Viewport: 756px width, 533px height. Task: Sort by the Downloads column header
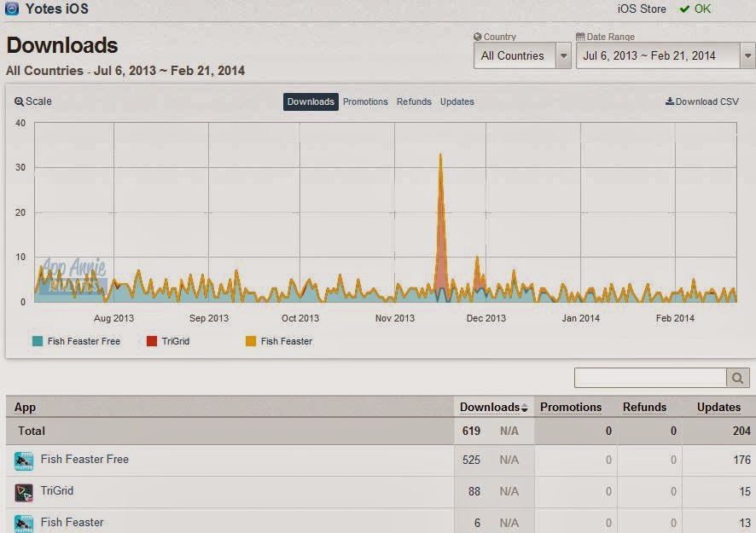(x=490, y=408)
